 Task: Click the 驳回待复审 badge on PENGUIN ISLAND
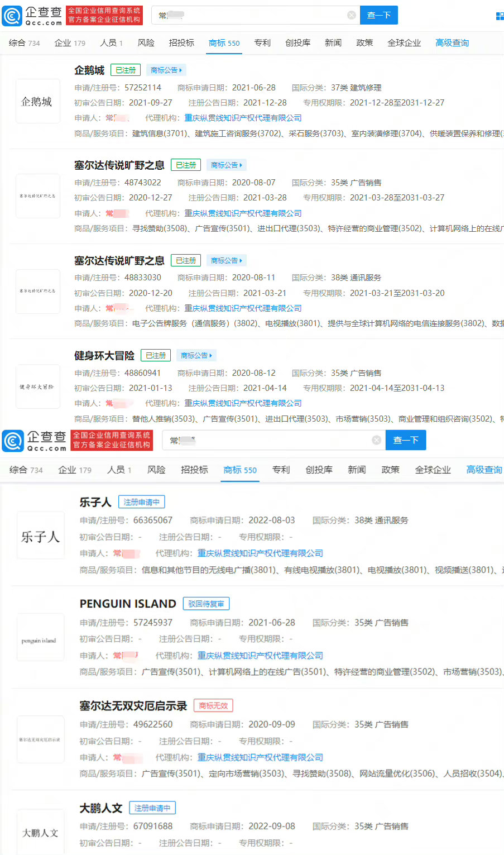206,604
